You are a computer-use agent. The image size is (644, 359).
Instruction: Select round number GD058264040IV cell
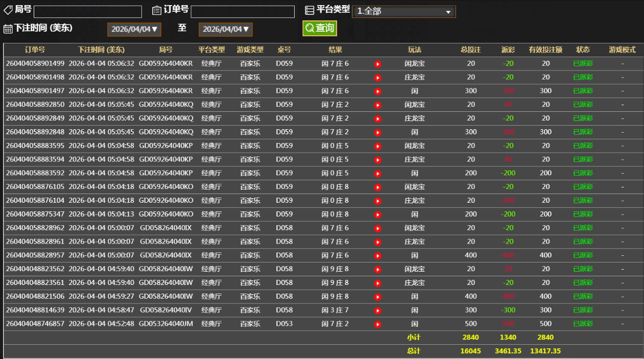pyautogui.click(x=165, y=310)
